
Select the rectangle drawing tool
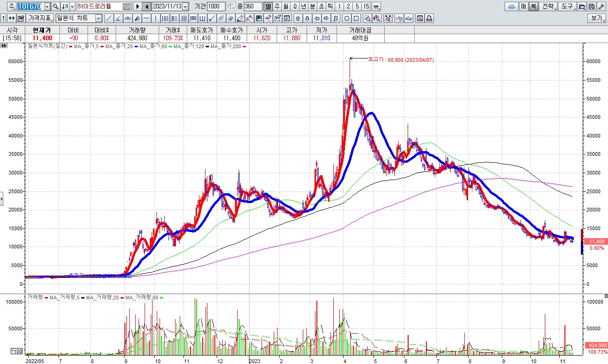coord(356,18)
